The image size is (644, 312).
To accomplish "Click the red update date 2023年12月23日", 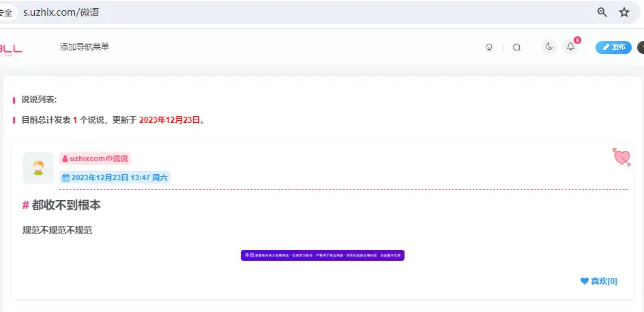I will (x=169, y=119).
